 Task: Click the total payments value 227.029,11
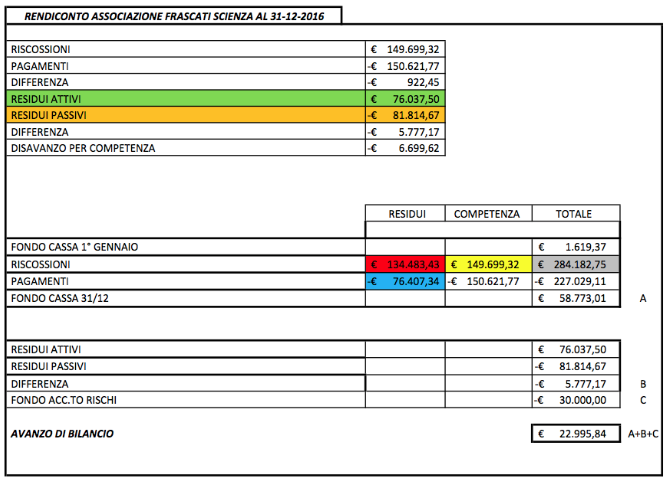(574, 281)
